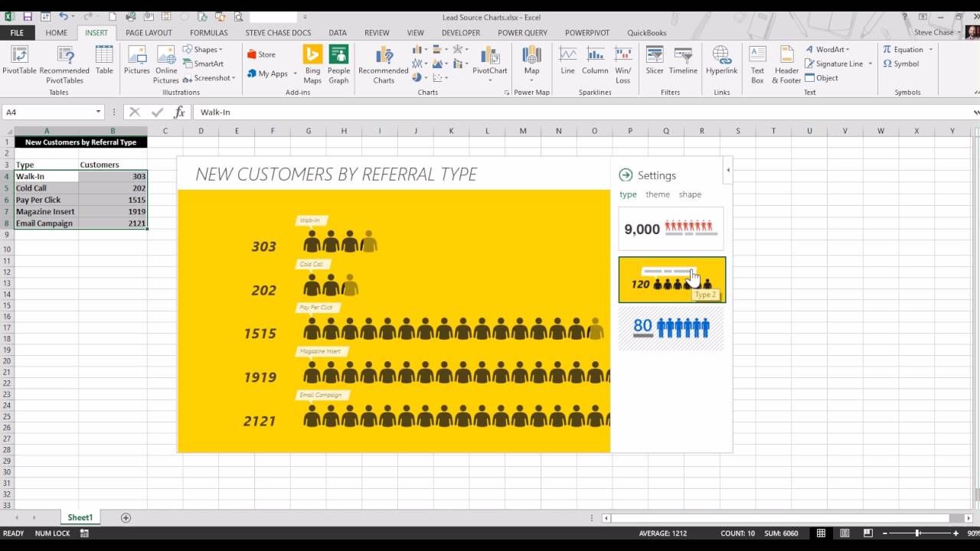Image resolution: width=980 pixels, height=551 pixels.
Task: Open Excel Help question mark
Action: coord(904,17)
